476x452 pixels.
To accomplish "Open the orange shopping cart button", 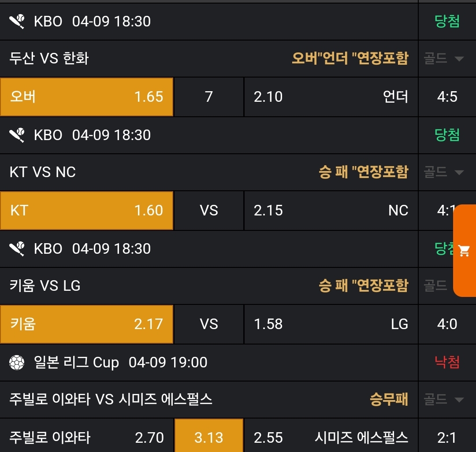I will (464, 251).
